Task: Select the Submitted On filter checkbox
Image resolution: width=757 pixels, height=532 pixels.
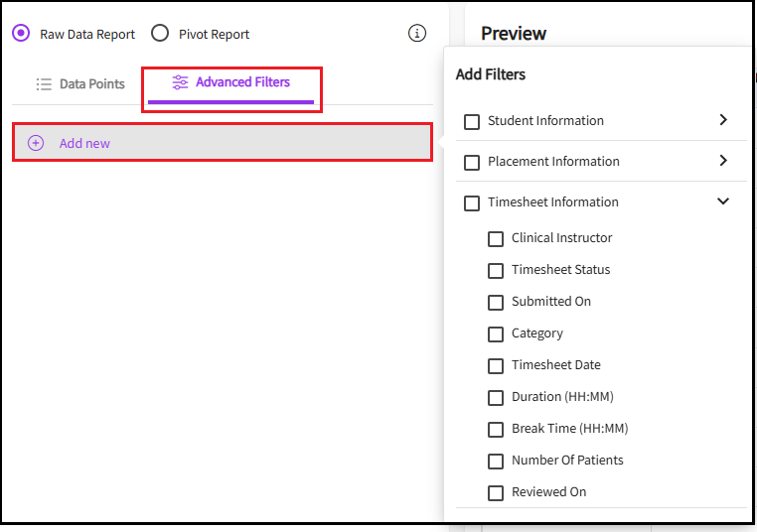Action: tap(496, 302)
